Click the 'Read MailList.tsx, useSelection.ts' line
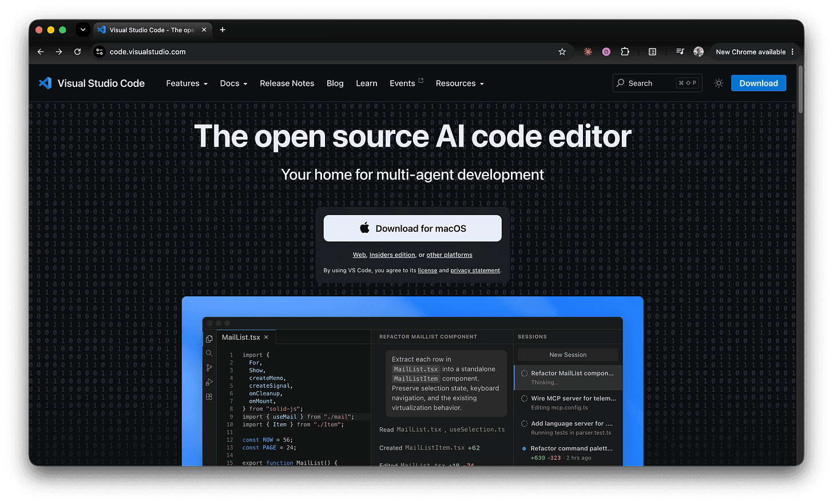This screenshot has width=833, height=504. click(x=442, y=430)
